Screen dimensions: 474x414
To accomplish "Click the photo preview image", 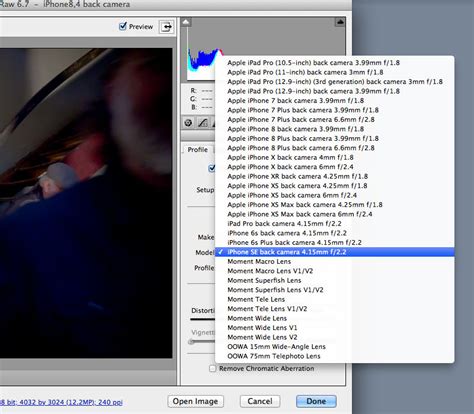I will click(x=86, y=203).
